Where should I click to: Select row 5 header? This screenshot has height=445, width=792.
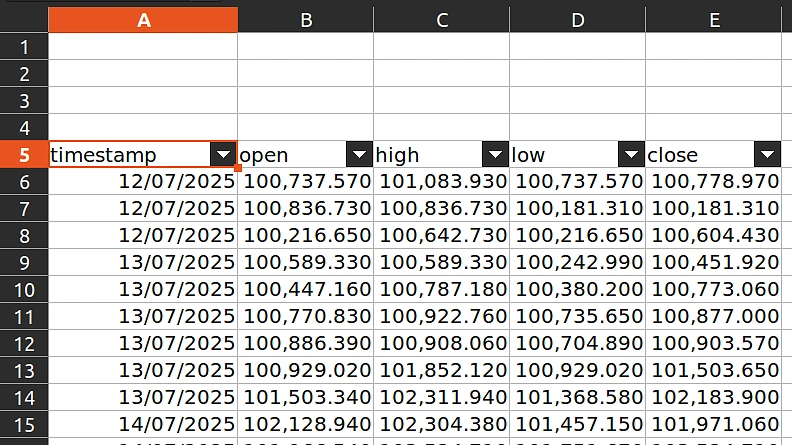pos(24,155)
